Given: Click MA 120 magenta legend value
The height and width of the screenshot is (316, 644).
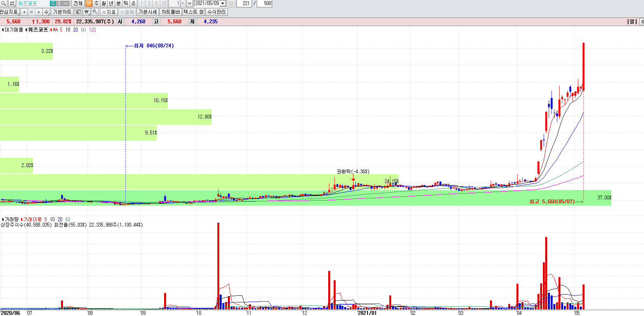Looking at the screenshot, I should pos(92,30).
